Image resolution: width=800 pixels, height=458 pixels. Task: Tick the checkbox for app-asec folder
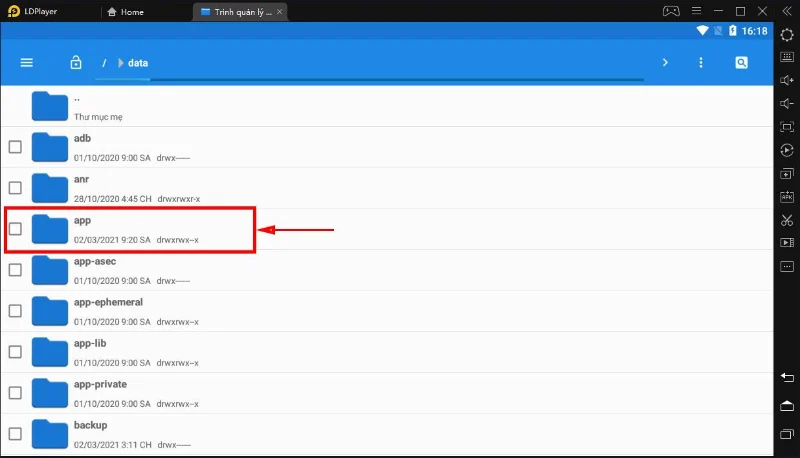click(x=15, y=270)
